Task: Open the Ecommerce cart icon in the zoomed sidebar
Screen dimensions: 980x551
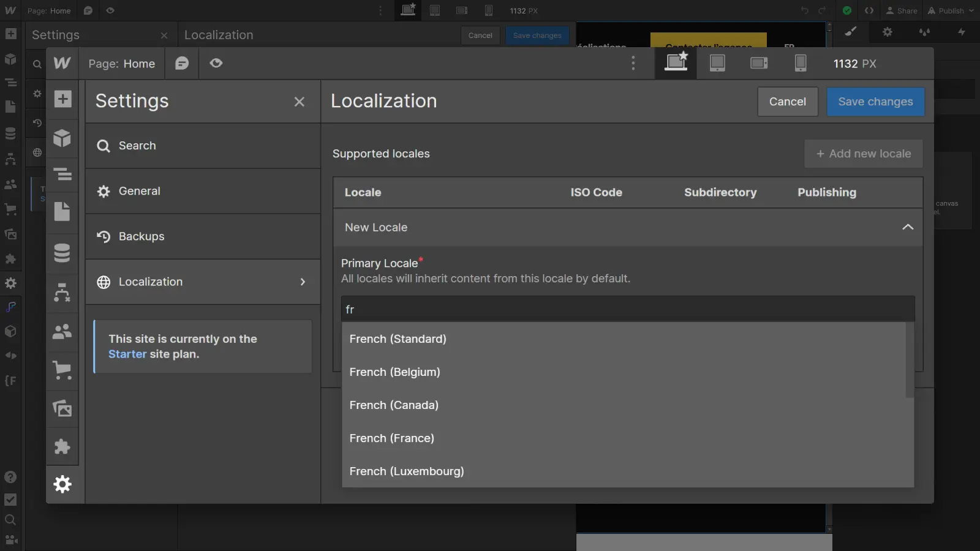Action: click(62, 370)
